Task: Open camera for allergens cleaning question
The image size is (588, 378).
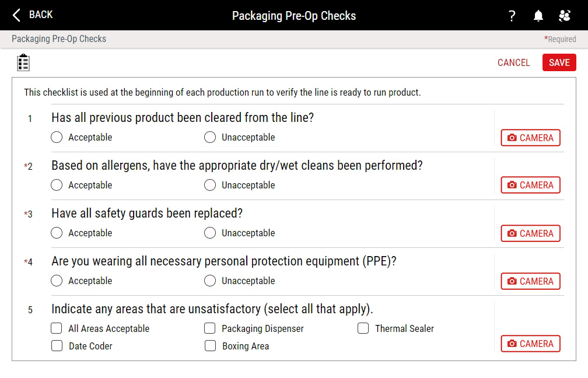Action: 530,185
